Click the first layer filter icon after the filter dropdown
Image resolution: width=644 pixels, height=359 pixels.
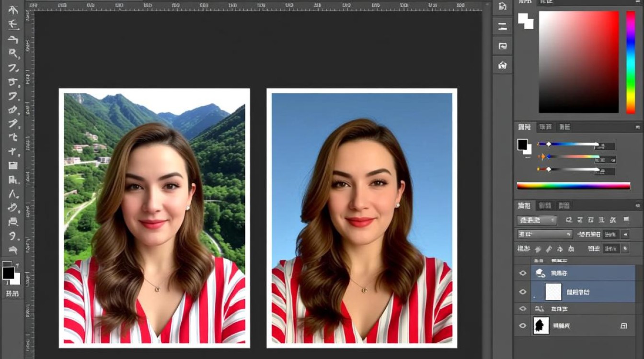[x=569, y=220]
